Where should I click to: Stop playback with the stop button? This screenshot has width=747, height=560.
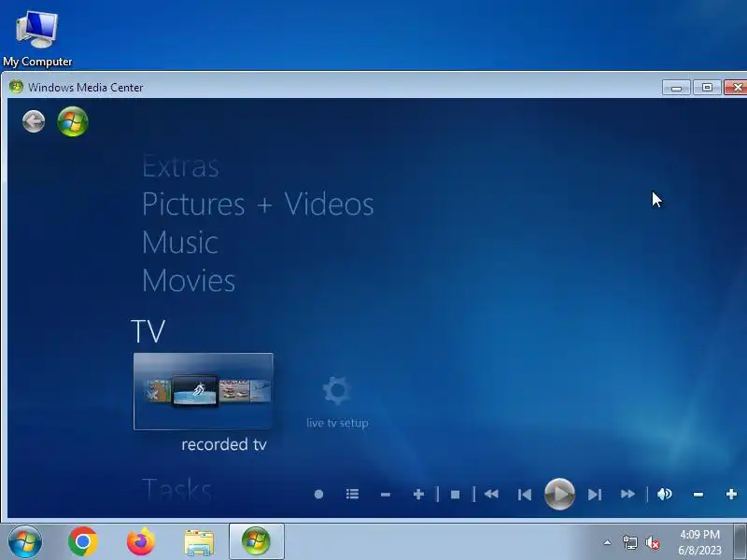[x=455, y=495]
